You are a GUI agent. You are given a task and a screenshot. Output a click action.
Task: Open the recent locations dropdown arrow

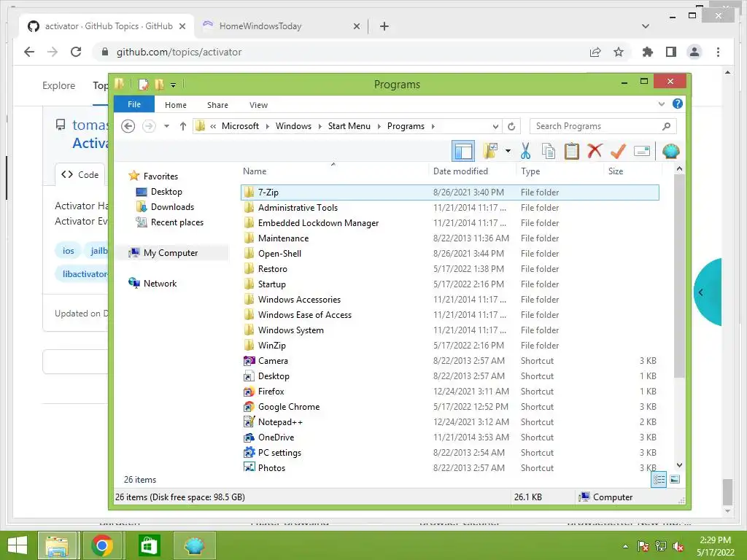click(166, 126)
